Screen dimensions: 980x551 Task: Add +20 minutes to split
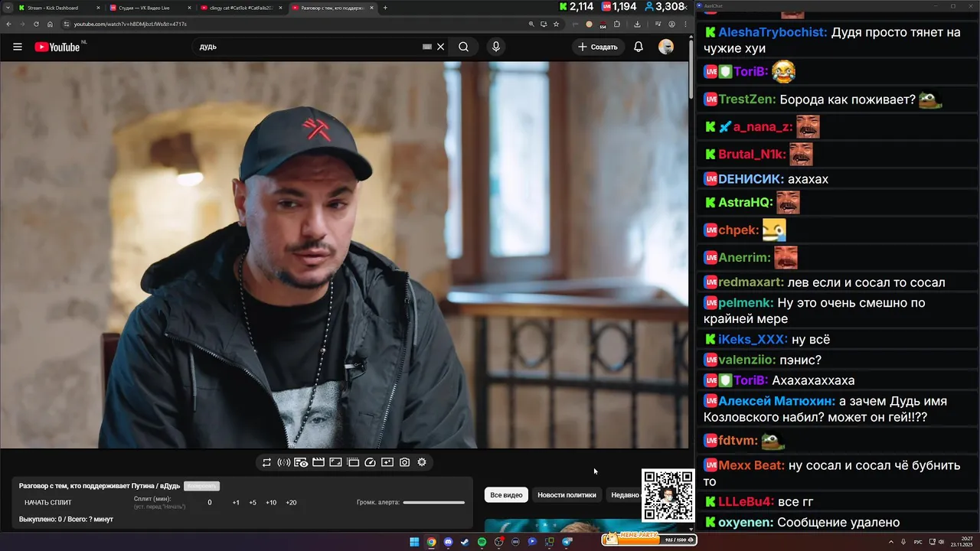pos(291,503)
